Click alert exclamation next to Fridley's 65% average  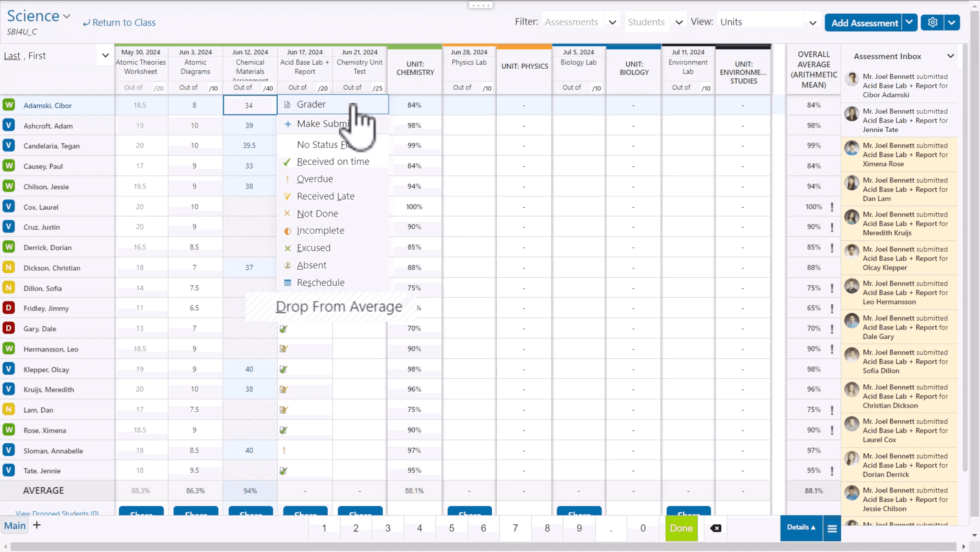[832, 308]
